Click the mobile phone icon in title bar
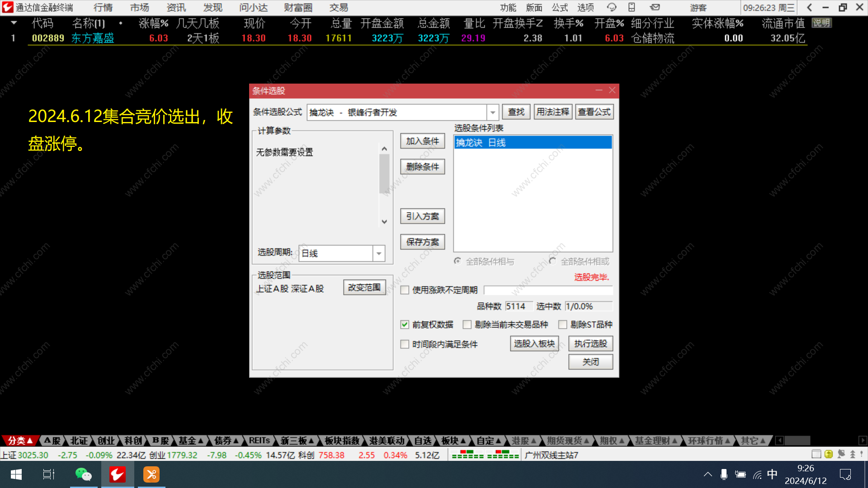 632,7
